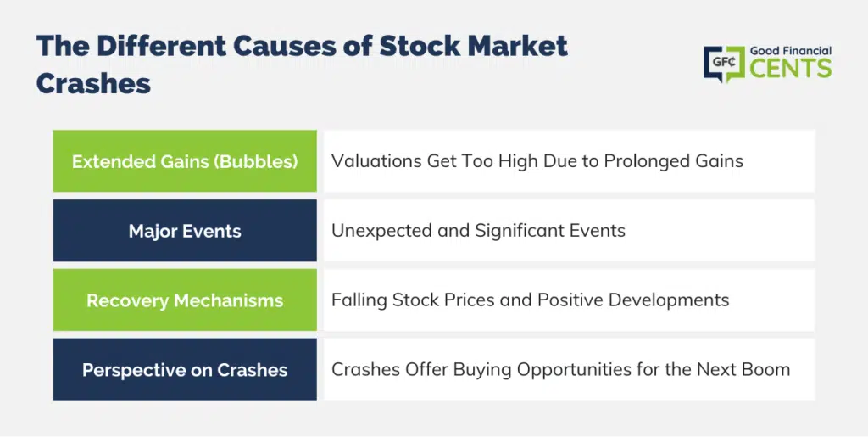Click the words Prolonged Gains in first description

674,161
